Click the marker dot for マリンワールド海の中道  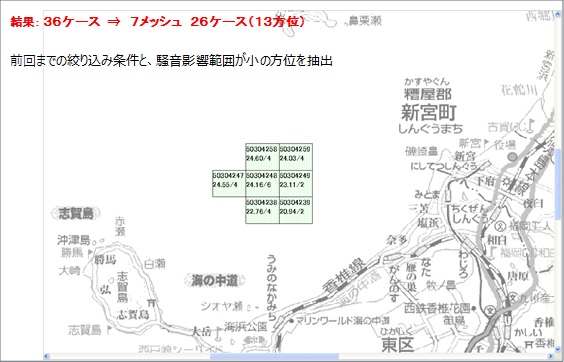[291, 321]
